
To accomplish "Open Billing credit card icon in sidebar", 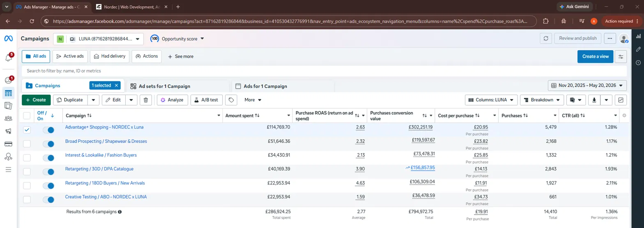I will (x=8, y=144).
